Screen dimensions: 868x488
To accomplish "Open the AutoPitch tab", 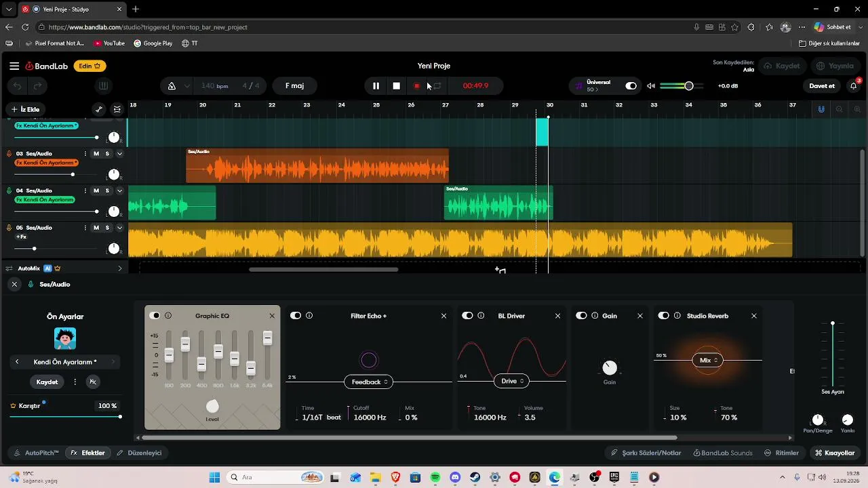I will [37, 453].
